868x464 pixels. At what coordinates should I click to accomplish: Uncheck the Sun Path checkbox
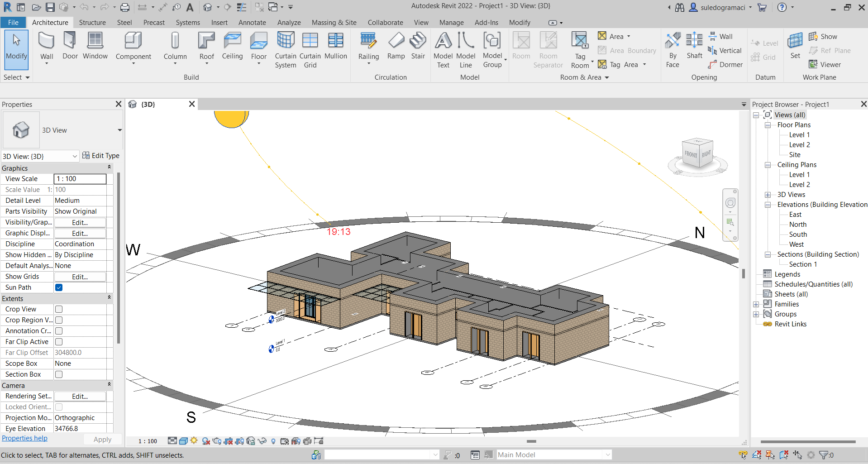(x=59, y=287)
